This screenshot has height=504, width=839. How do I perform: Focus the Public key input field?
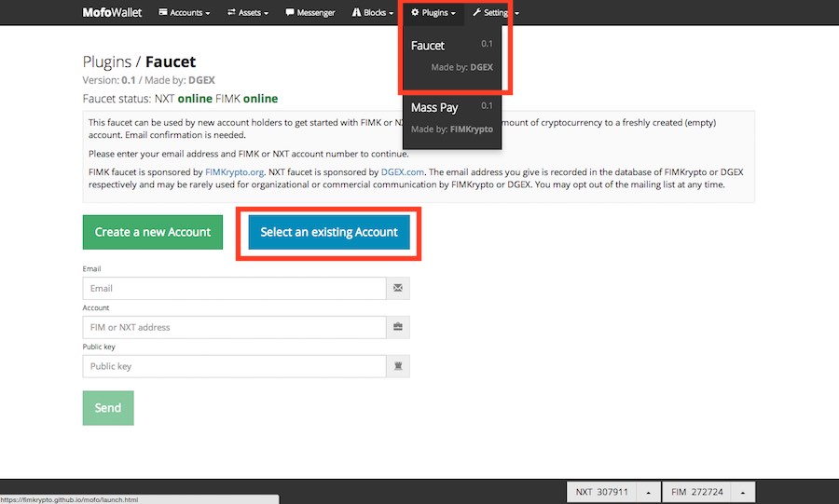[234, 366]
